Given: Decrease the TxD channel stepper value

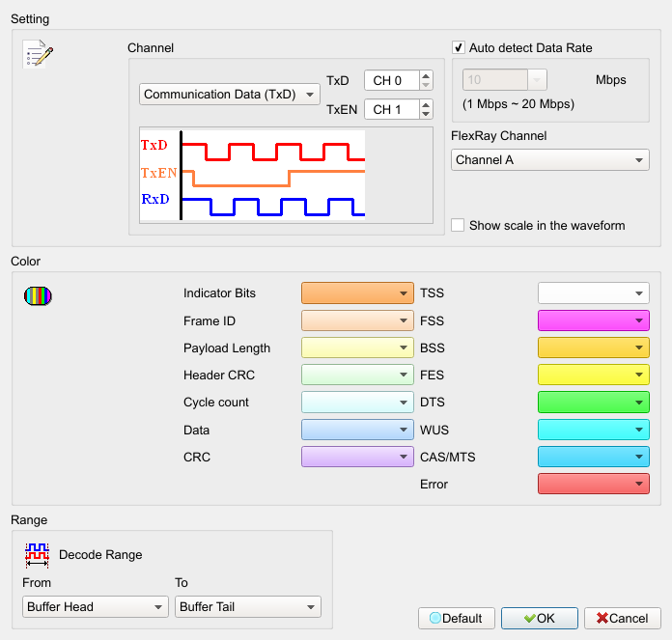Looking at the screenshot, I should pyautogui.click(x=426, y=85).
